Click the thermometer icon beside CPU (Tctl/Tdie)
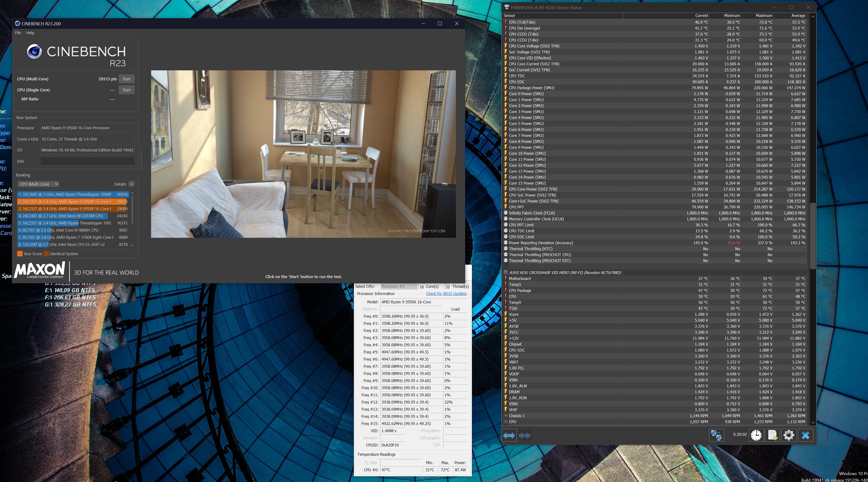868x482 pixels. 505,22
